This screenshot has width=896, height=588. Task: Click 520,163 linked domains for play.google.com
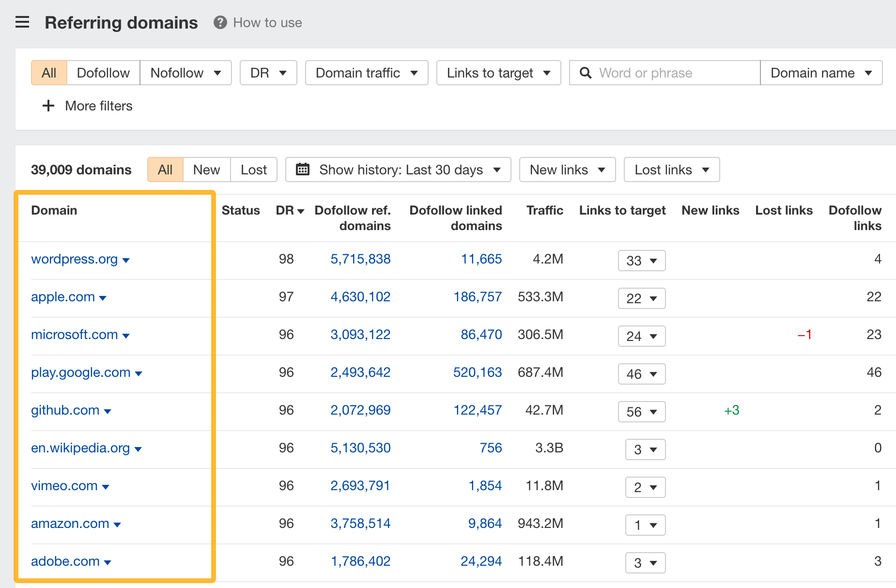478,372
